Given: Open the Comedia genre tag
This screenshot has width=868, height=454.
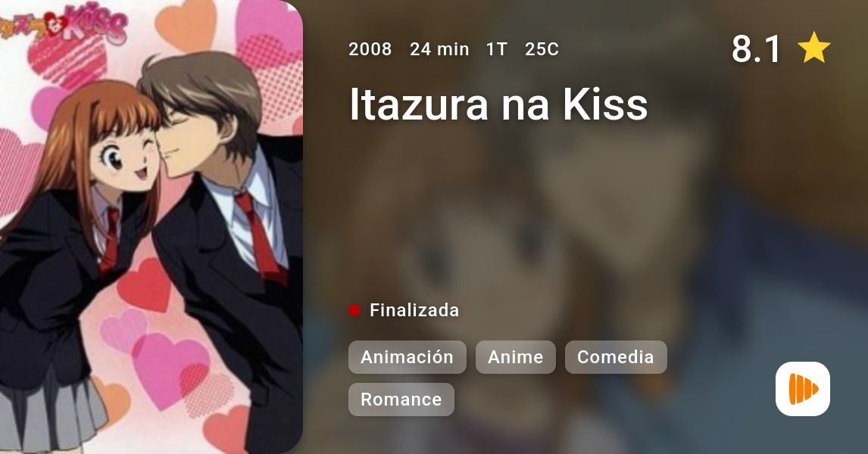Looking at the screenshot, I should [x=616, y=357].
